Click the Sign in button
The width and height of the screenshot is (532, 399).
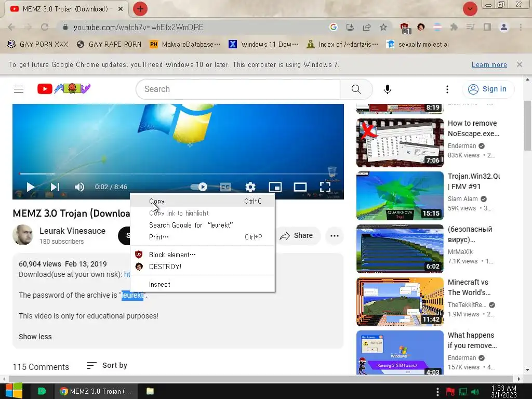(x=488, y=89)
